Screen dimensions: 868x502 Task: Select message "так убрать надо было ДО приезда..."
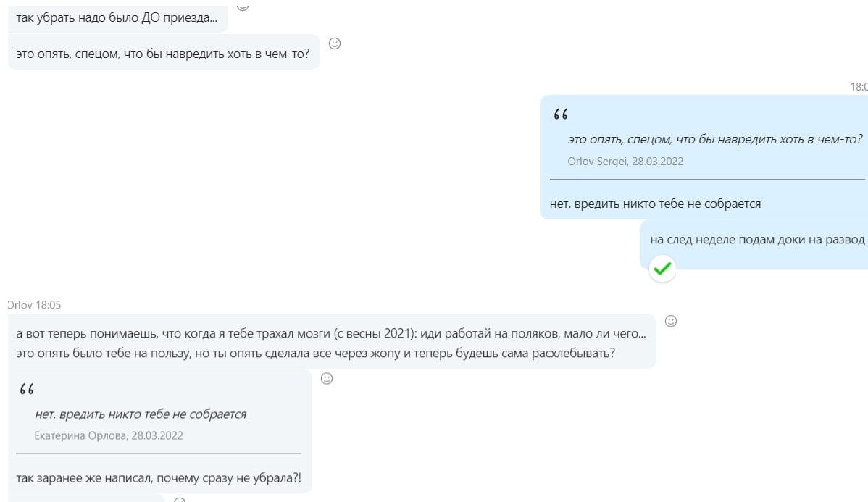click(x=116, y=17)
